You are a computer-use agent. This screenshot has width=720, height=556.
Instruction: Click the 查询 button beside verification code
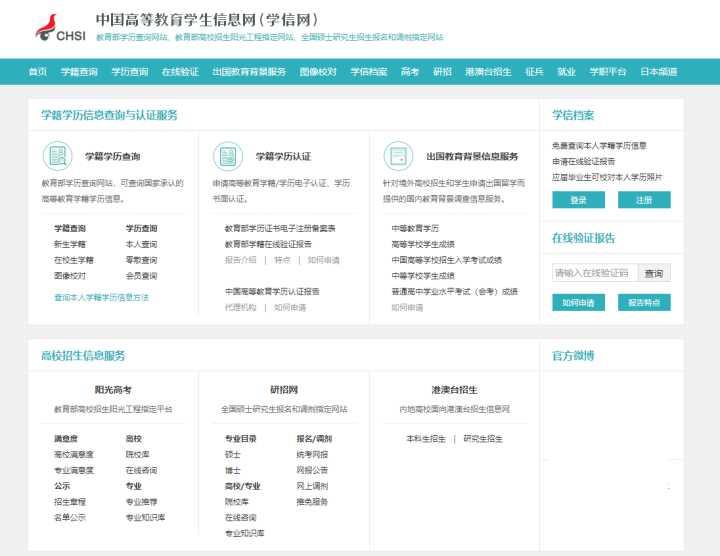(653, 273)
